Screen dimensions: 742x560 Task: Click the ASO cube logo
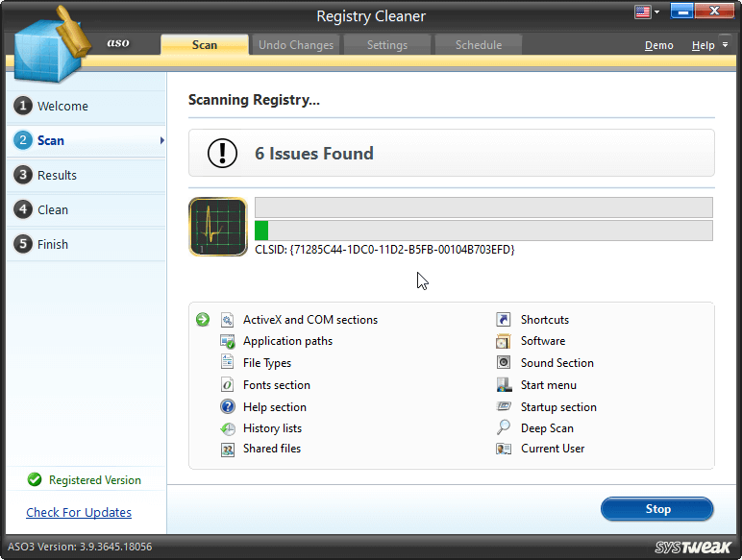pyautogui.click(x=50, y=47)
